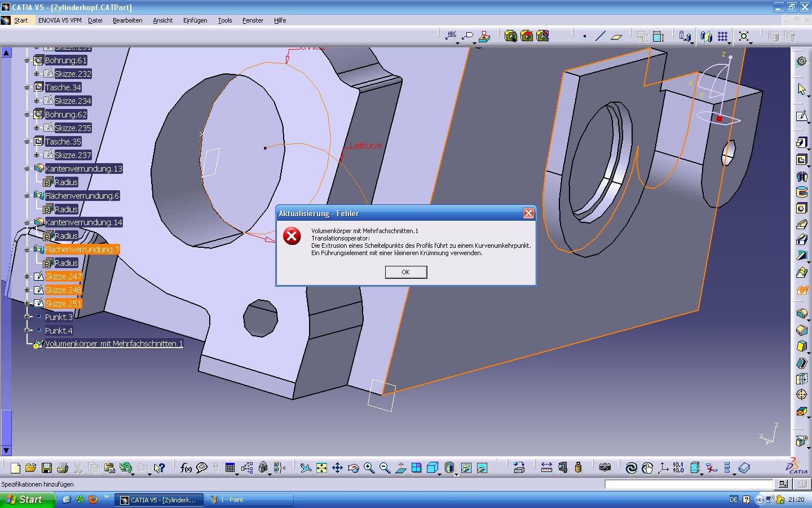Click the Fly mode airplane icon
The height and width of the screenshot is (508, 812).
click(x=306, y=468)
